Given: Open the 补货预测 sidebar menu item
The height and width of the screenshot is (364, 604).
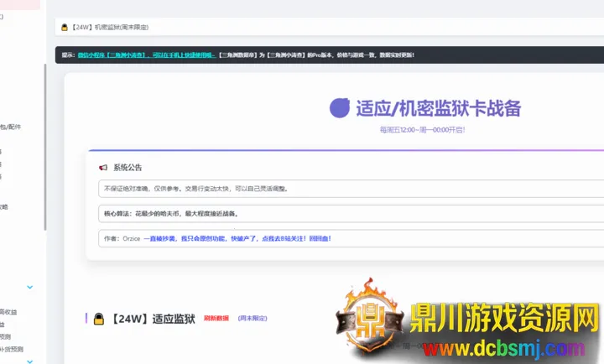Looking at the screenshot, I should (x=8, y=349).
